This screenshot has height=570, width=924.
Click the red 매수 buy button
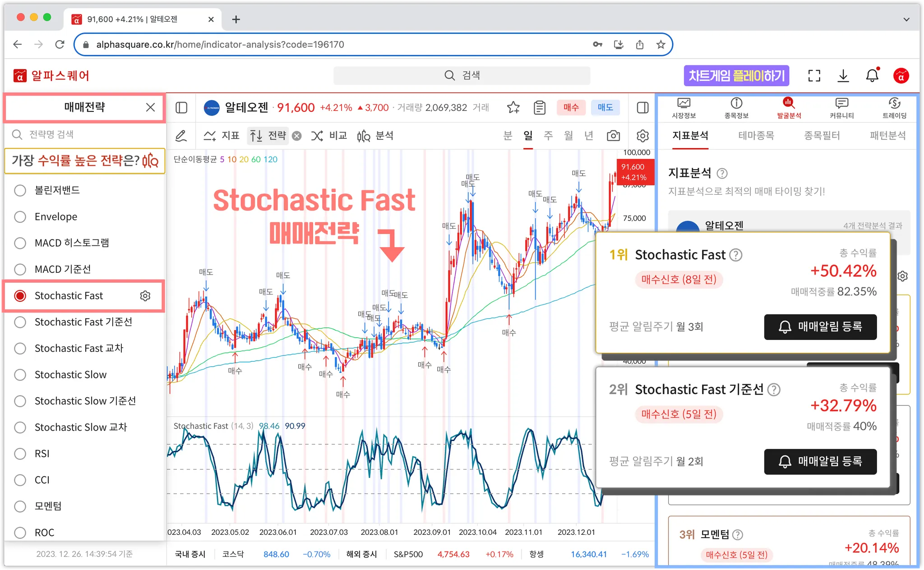(x=571, y=107)
